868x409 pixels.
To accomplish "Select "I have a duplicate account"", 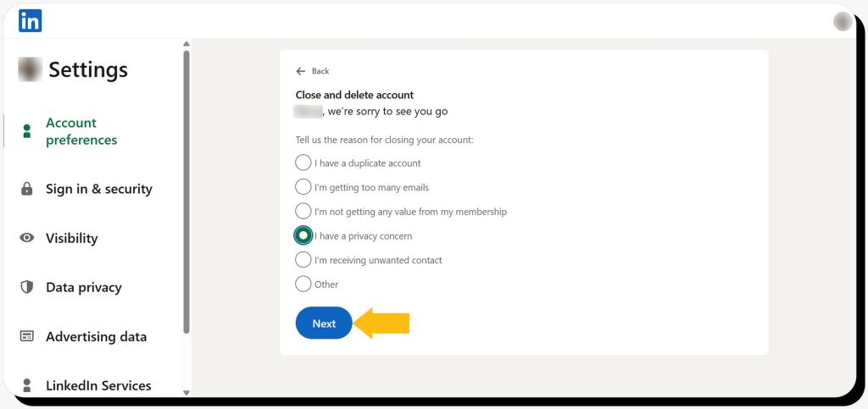I will point(303,163).
